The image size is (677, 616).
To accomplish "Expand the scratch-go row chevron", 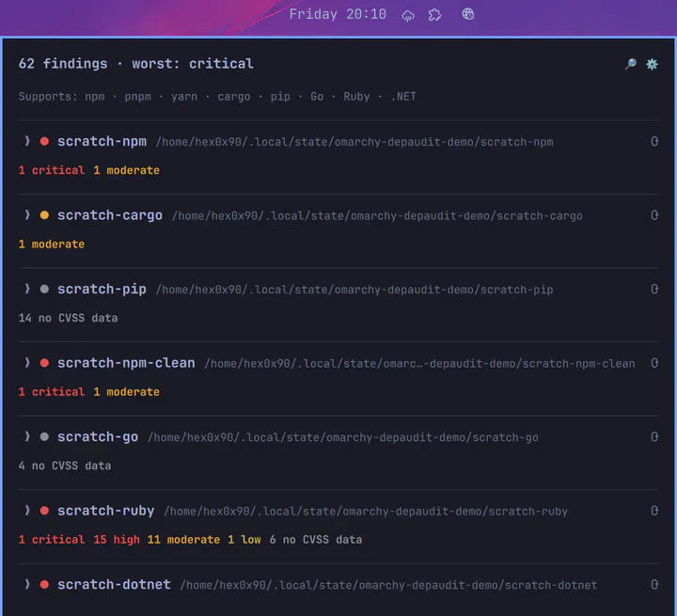I will (x=27, y=436).
